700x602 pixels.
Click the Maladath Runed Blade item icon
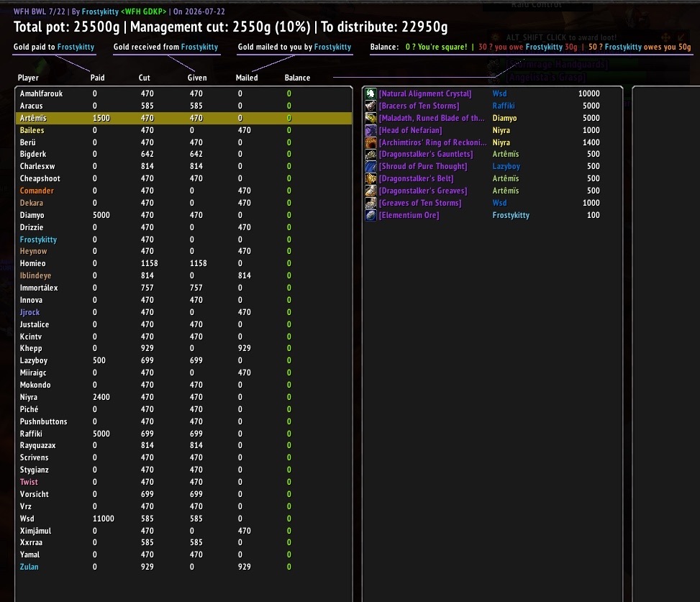point(371,118)
